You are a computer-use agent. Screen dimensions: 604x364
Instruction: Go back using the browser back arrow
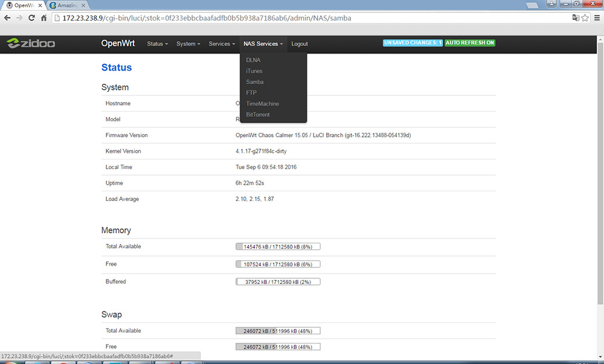click(7, 18)
